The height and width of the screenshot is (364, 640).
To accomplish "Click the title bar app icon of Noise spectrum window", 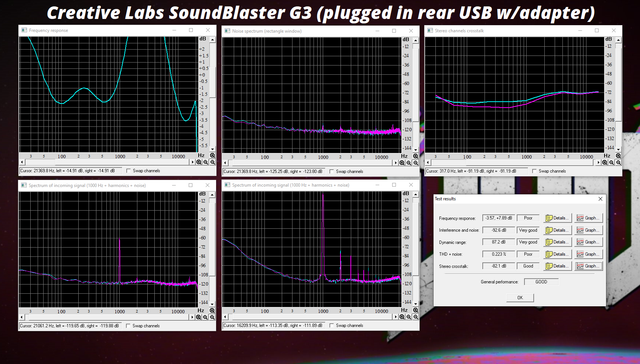I will point(227,31).
